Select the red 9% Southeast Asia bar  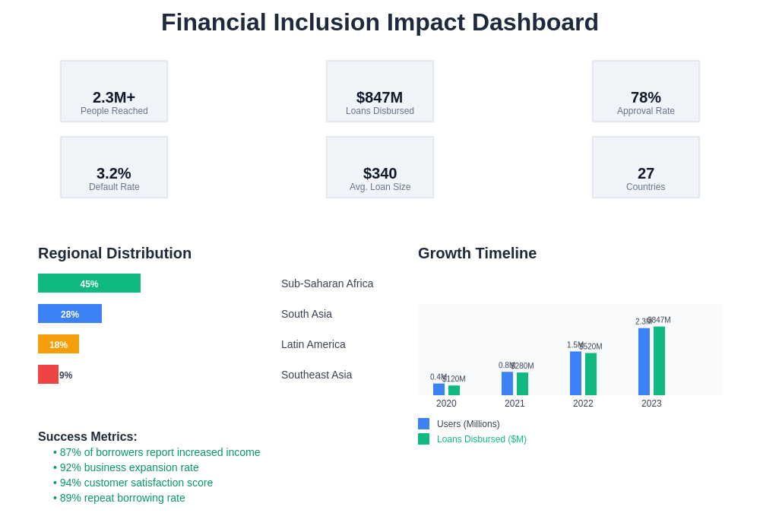[x=48, y=375]
